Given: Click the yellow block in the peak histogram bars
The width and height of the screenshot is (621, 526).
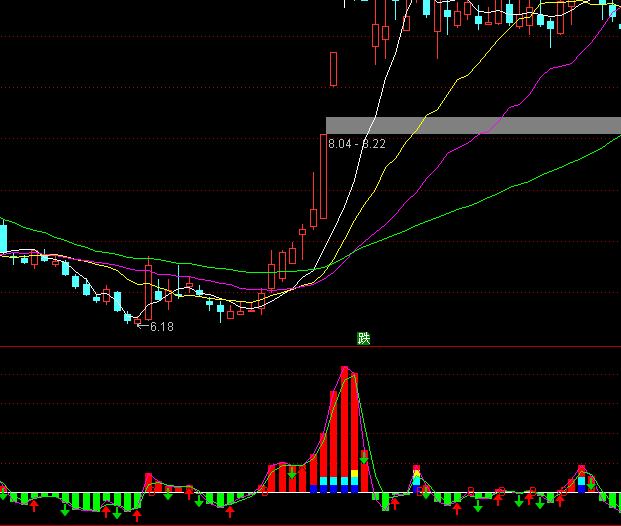Looking at the screenshot, I should [x=355, y=473].
